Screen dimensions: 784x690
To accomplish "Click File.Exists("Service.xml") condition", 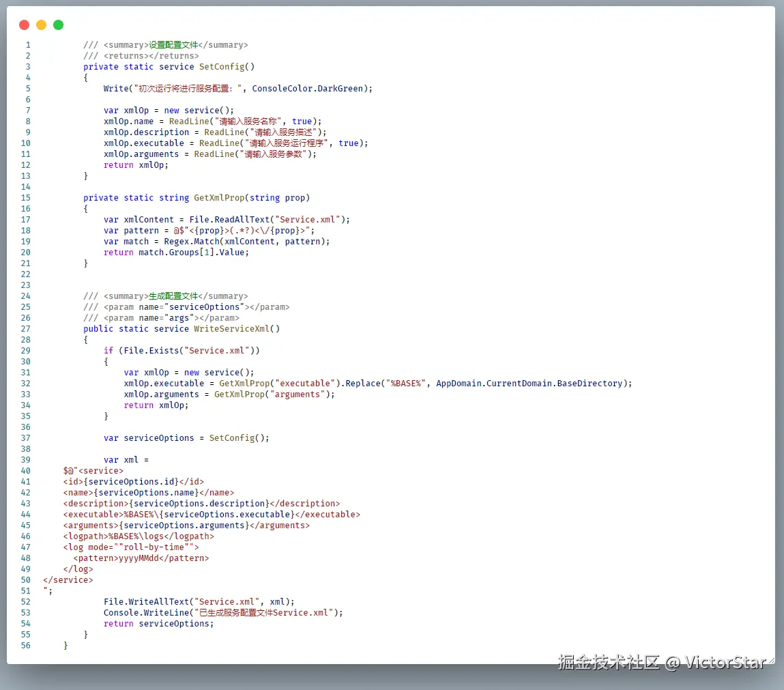I will coord(189,351).
